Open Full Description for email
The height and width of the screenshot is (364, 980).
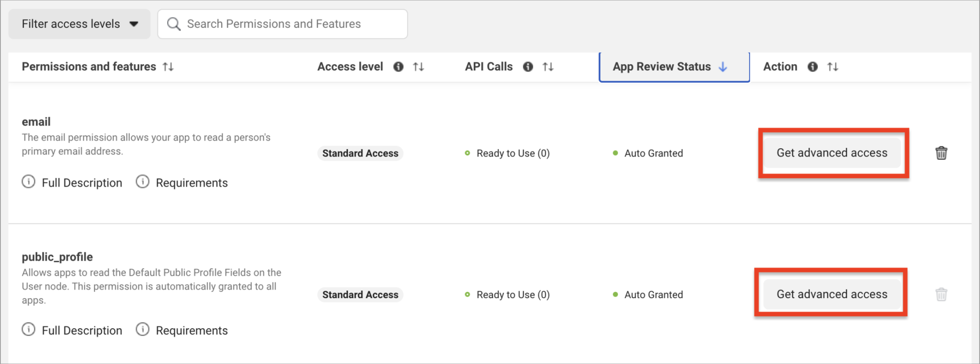click(x=82, y=183)
